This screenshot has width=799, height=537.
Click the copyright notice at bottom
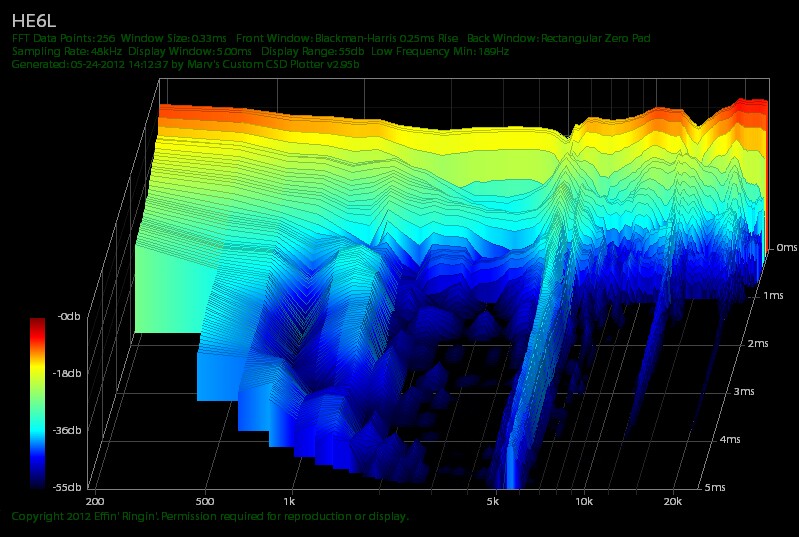pyautogui.click(x=210, y=517)
